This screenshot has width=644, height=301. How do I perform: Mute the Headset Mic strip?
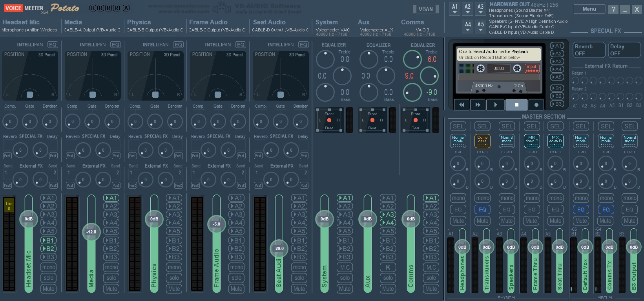pos(49,288)
